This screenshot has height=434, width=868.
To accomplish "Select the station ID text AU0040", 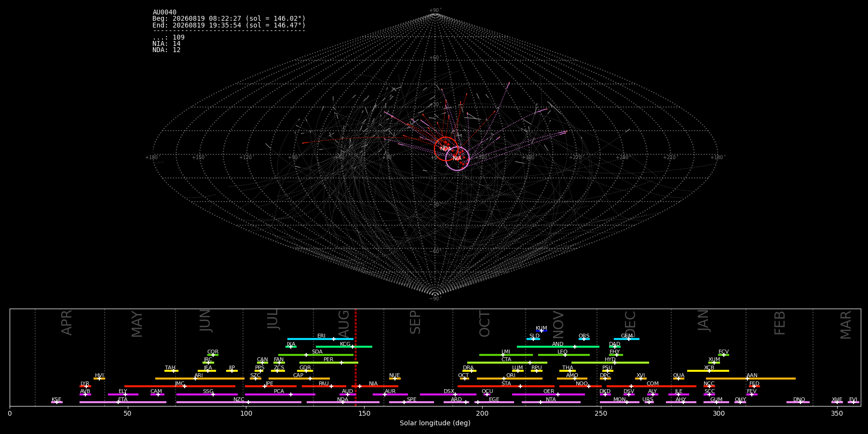I will (164, 13).
